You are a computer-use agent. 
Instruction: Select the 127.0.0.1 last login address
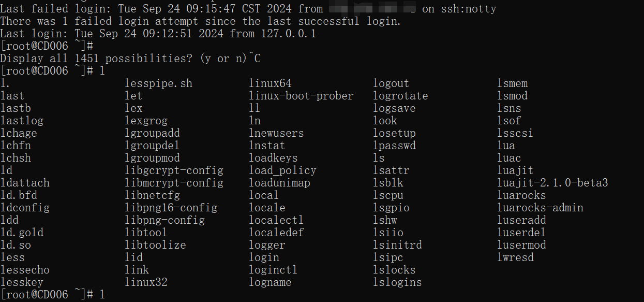tap(288, 34)
